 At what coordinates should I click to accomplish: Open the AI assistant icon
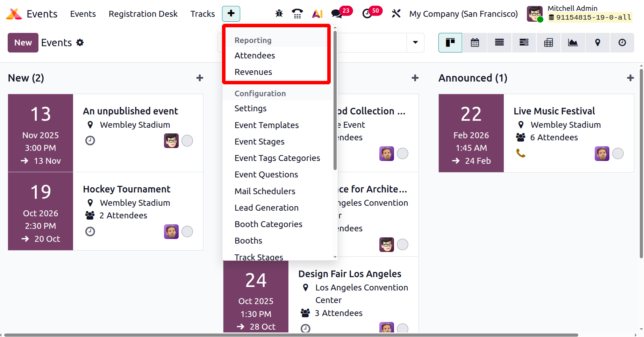point(317,14)
